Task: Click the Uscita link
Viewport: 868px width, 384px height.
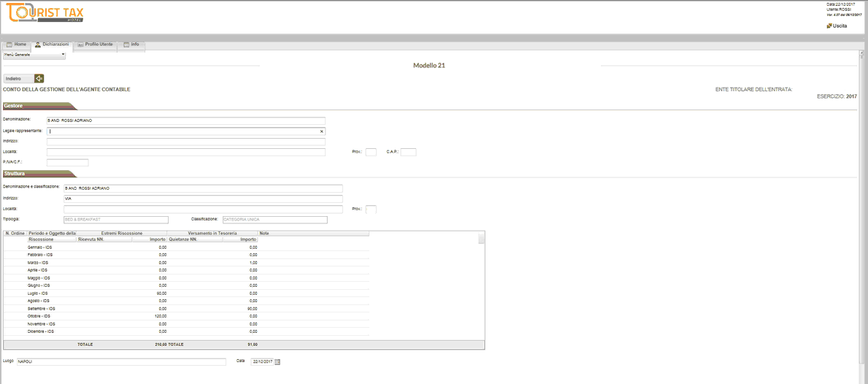Action: [840, 26]
